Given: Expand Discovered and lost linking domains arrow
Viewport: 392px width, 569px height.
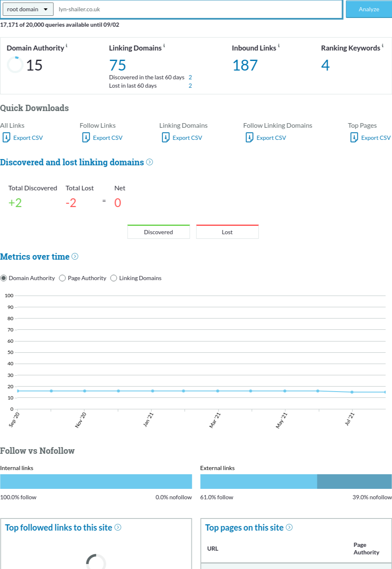Looking at the screenshot, I should tap(150, 162).
